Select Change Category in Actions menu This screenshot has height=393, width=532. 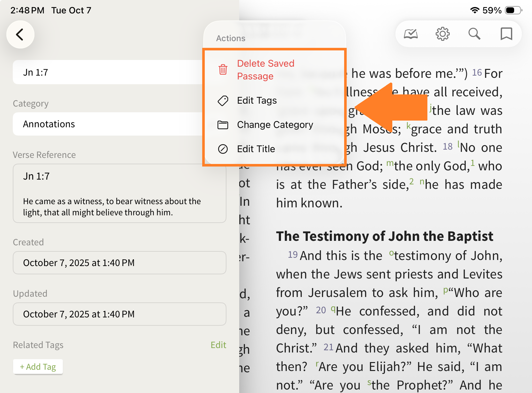(275, 125)
